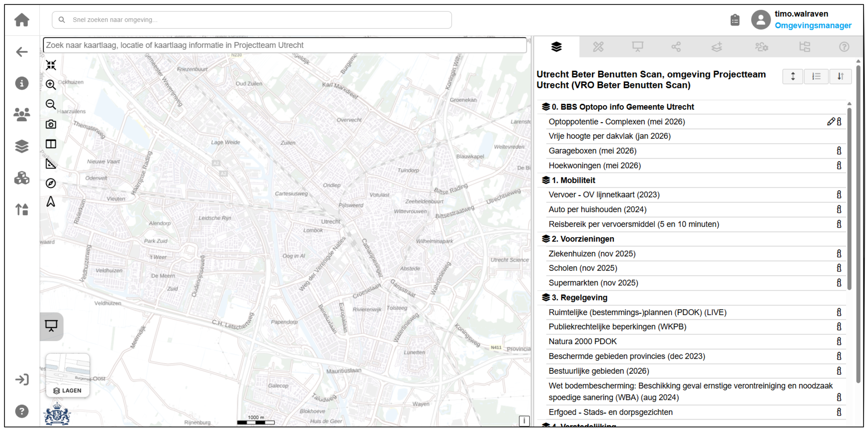868x431 pixels.
Task: Zoom in on the map
Action: 51,85
